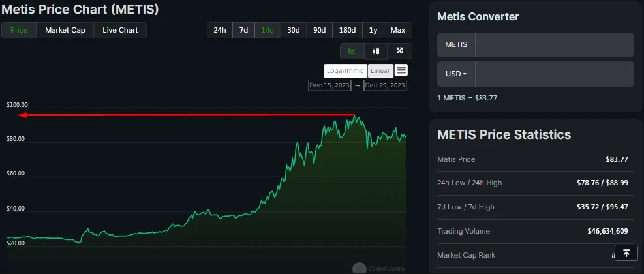Click the USD amount input field
The width and height of the screenshot is (644, 274).
tap(555, 74)
